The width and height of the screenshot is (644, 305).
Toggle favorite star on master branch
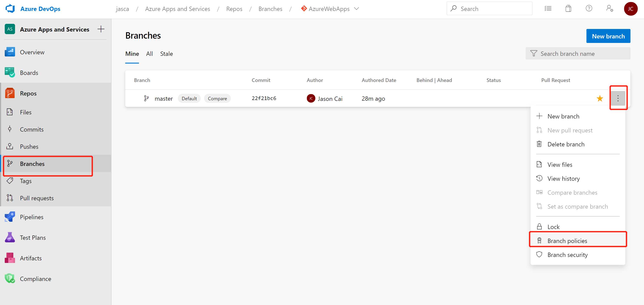click(x=600, y=99)
